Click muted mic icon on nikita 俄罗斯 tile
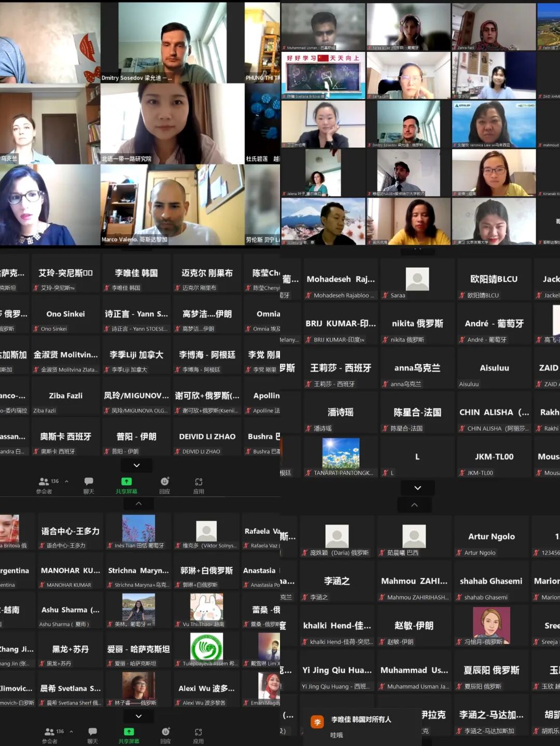This screenshot has height=746, width=560. pos(385,340)
